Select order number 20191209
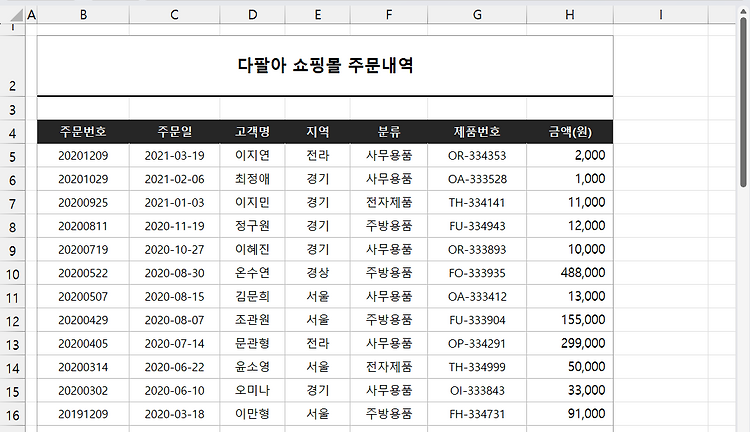The width and height of the screenshot is (750, 432). pyautogui.click(x=83, y=414)
